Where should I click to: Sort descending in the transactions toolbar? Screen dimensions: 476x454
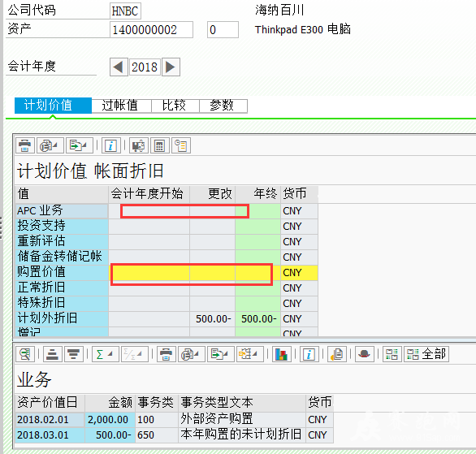[x=74, y=354]
